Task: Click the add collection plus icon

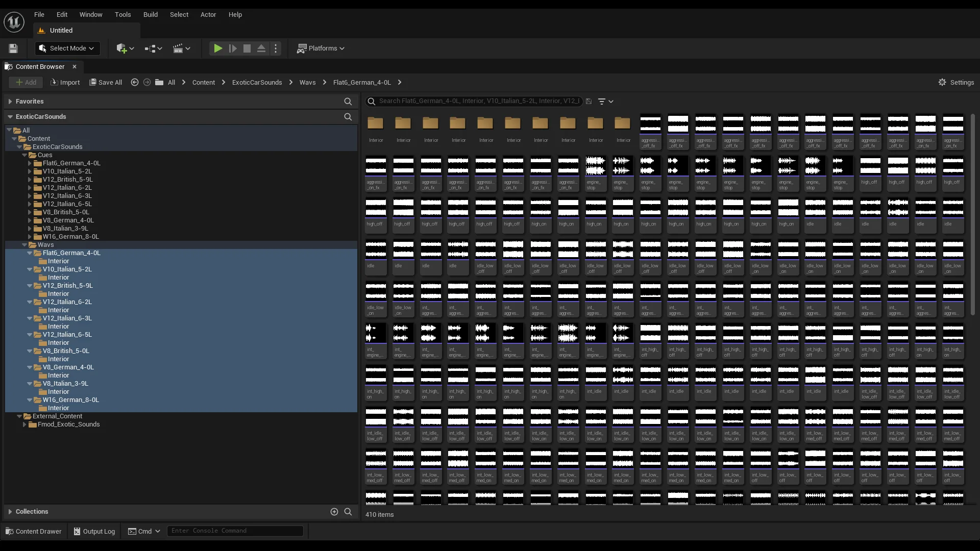Action: (x=334, y=512)
